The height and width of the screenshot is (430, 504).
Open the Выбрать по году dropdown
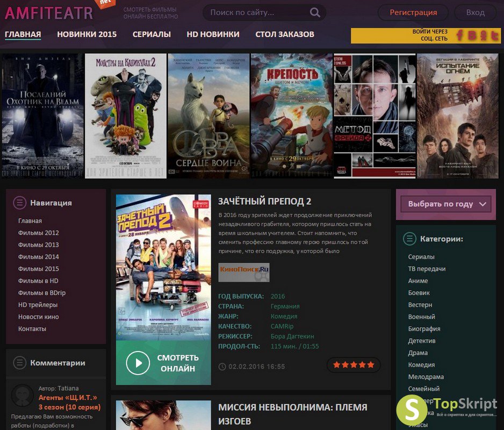pyautogui.click(x=446, y=204)
